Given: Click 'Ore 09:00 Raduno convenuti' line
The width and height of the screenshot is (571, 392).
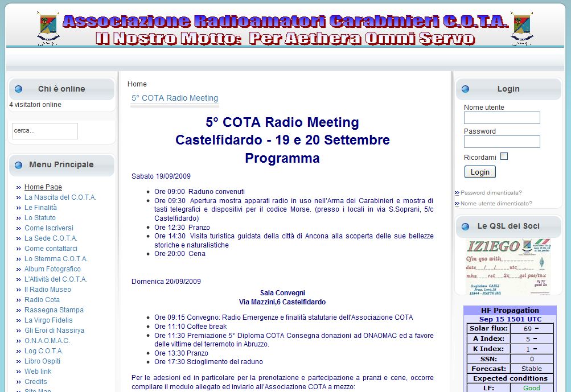Looking at the screenshot, I should point(200,192).
